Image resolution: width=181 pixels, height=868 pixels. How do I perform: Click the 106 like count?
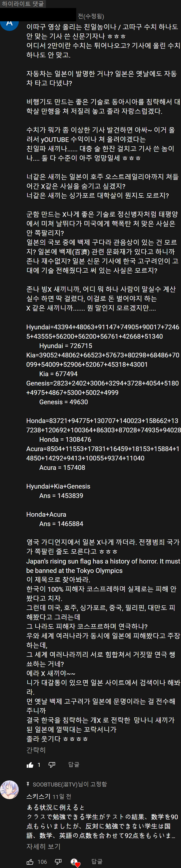pyautogui.click(x=42, y=862)
